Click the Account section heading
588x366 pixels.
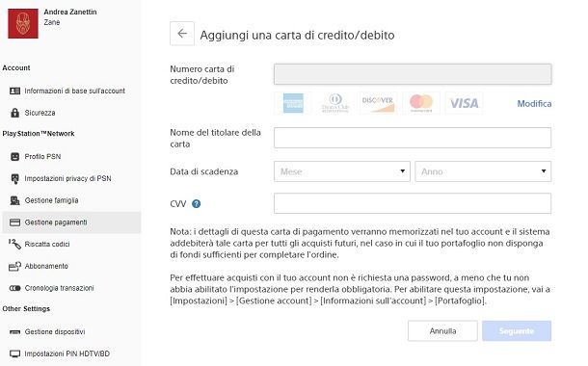point(16,67)
